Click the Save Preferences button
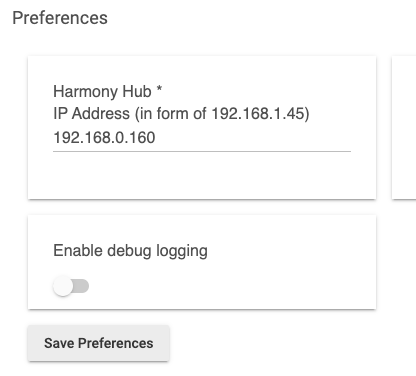 (x=99, y=343)
